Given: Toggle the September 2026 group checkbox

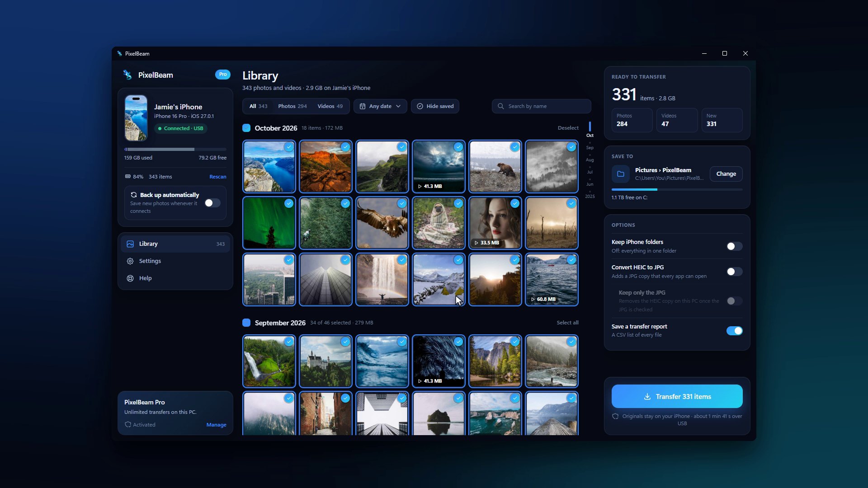Looking at the screenshot, I should pyautogui.click(x=246, y=323).
